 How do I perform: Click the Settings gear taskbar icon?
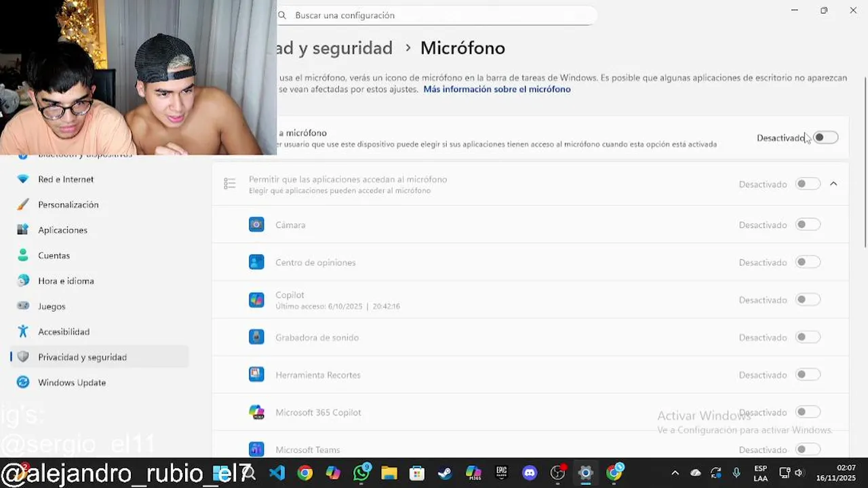coord(586,472)
